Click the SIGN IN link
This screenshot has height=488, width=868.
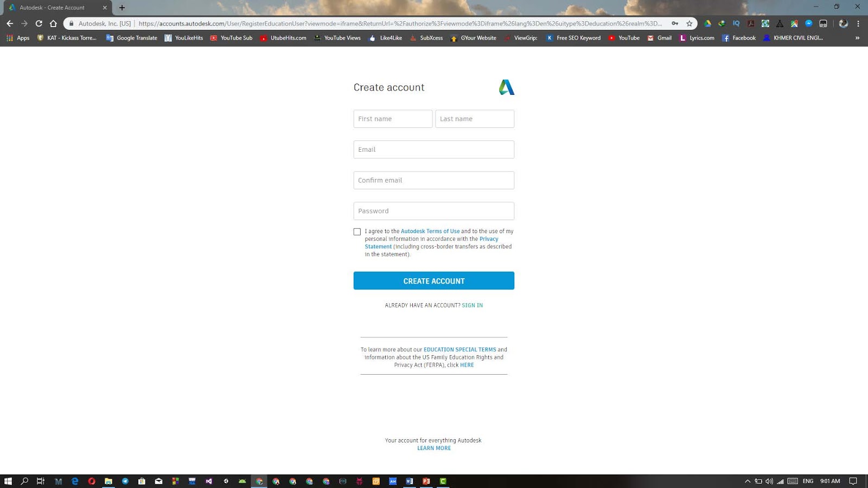[x=472, y=305]
